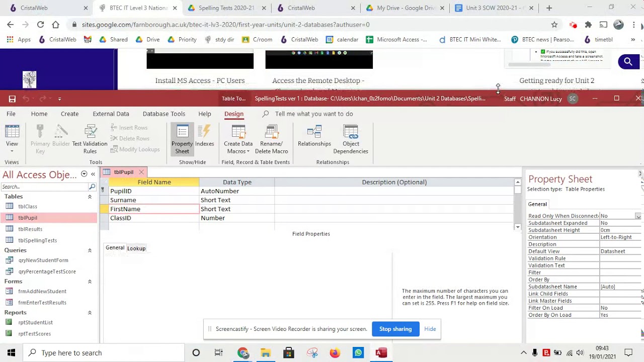Click the Orientation property value
This screenshot has width=644, height=362.
(620, 237)
